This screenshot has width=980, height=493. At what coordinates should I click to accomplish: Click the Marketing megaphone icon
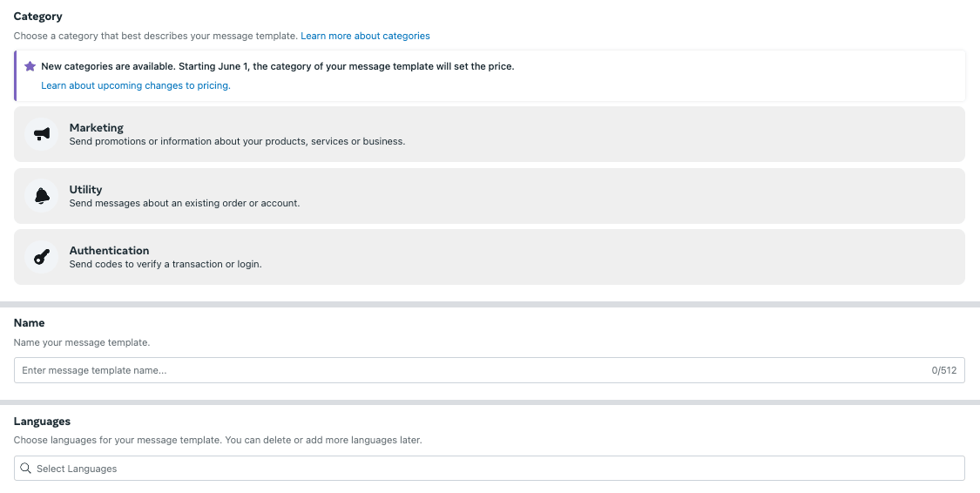[x=42, y=134]
